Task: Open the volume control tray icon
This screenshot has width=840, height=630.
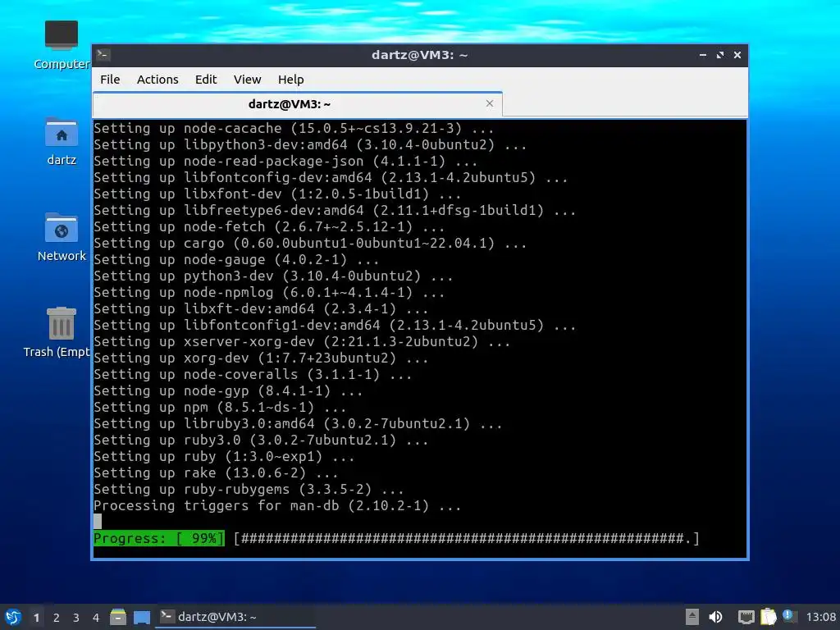Action: coord(715,617)
